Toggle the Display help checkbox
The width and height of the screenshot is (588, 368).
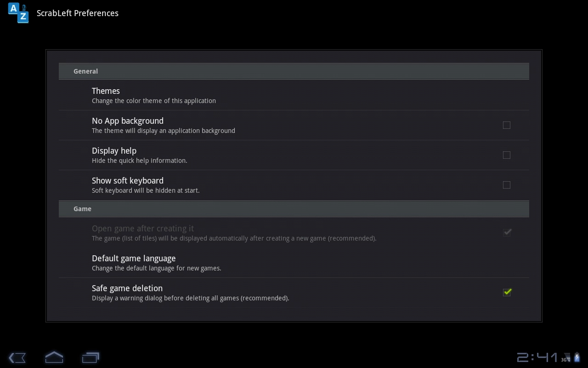click(507, 155)
